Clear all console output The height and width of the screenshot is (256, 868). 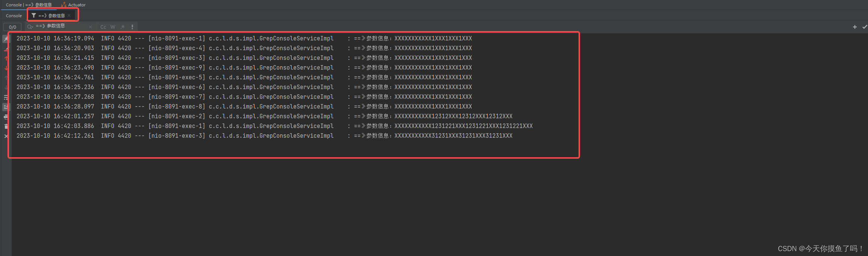coord(6,125)
